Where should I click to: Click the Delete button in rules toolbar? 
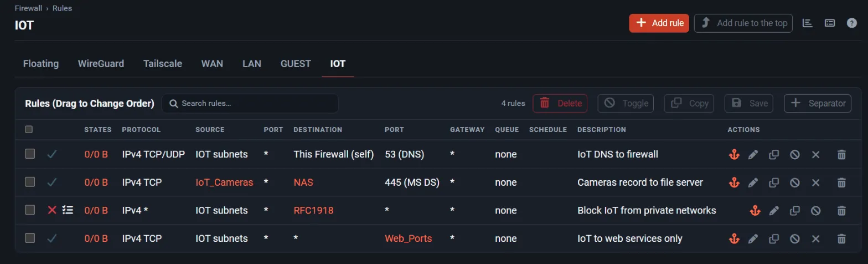pyautogui.click(x=560, y=103)
